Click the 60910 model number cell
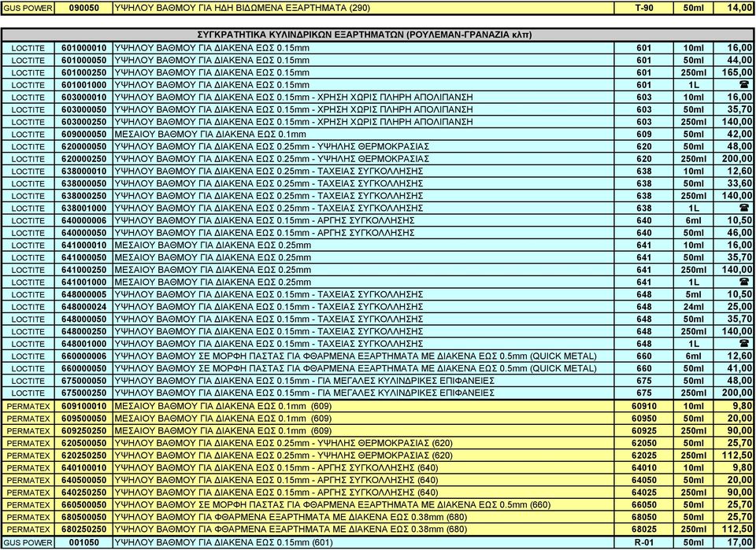Image resolution: width=756 pixels, height=550 pixels. coord(643,407)
